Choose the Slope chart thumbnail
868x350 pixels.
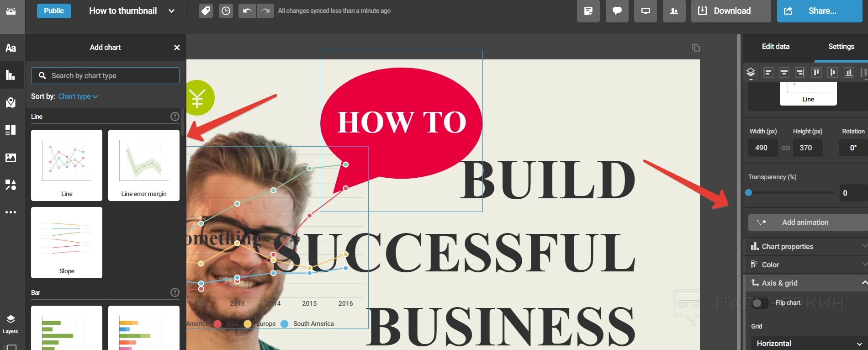pyautogui.click(x=67, y=243)
